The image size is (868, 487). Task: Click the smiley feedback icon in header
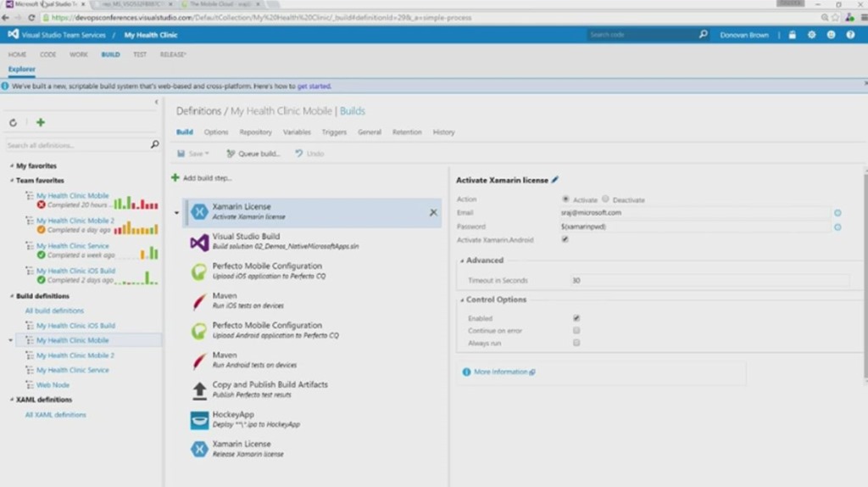click(x=831, y=35)
